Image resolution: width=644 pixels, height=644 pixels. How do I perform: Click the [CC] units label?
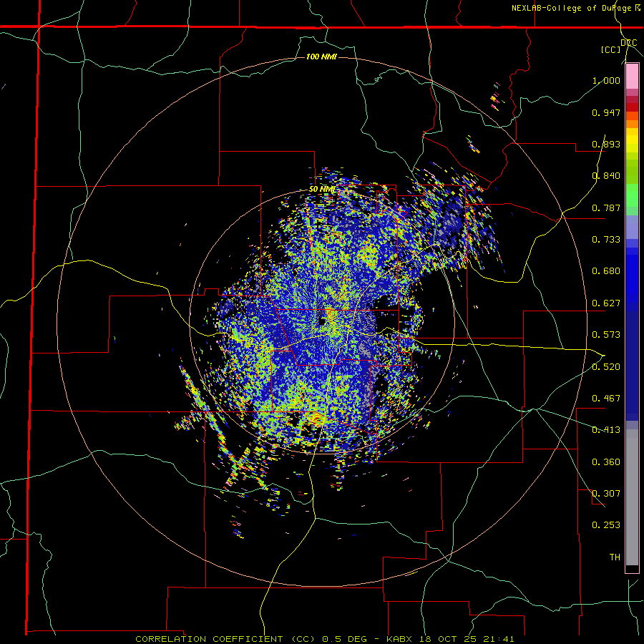point(611,49)
